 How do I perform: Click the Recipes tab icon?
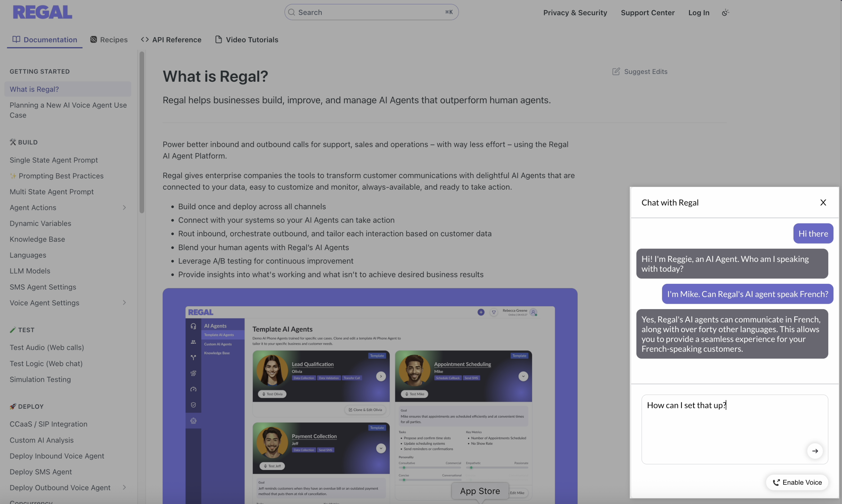93,39
